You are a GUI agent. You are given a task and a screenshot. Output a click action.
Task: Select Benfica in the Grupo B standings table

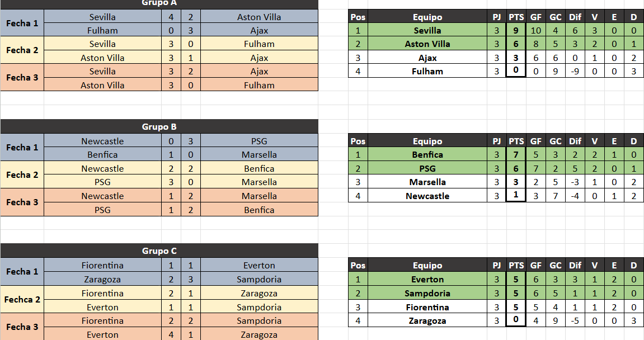pos(427,155)
